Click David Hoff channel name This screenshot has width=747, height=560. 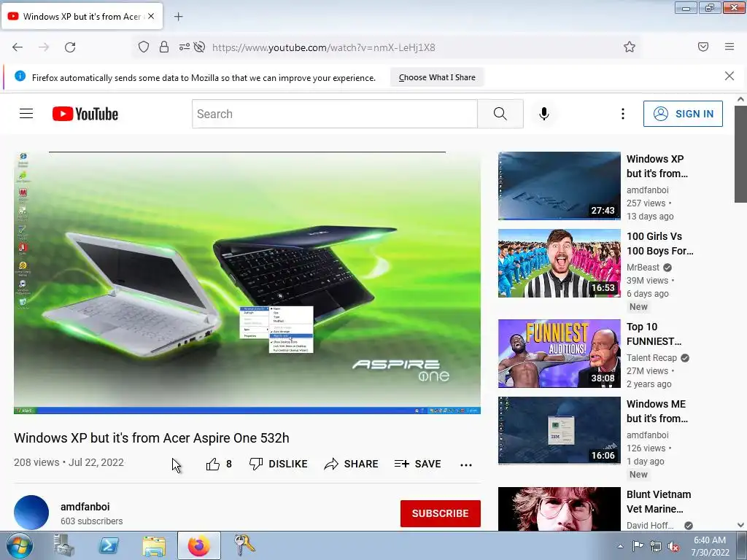[x=649, y=525]
